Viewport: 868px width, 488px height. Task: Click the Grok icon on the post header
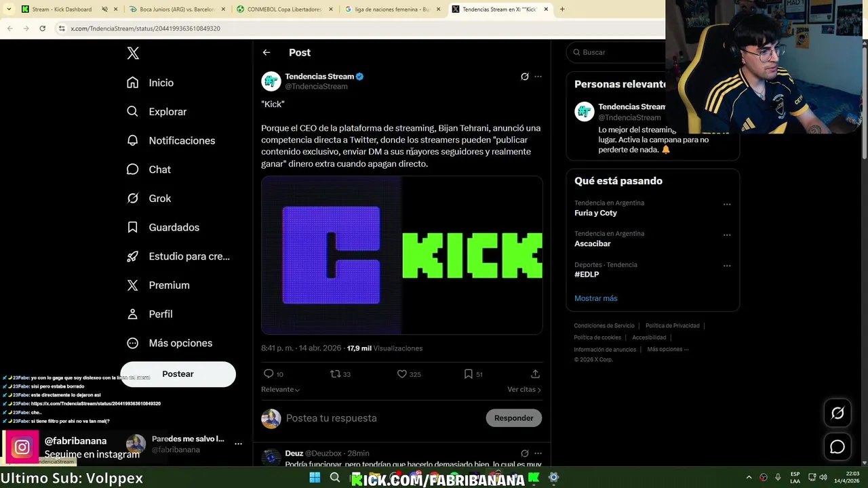(x=524, y=77)
